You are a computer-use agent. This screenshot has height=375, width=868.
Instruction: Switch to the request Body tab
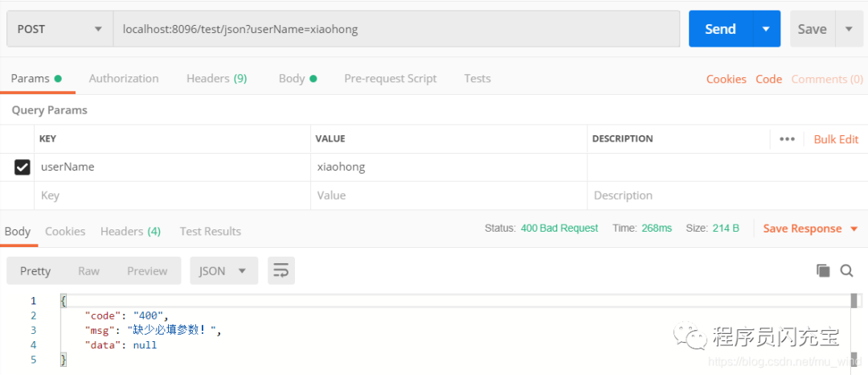[x=297, y=79]
